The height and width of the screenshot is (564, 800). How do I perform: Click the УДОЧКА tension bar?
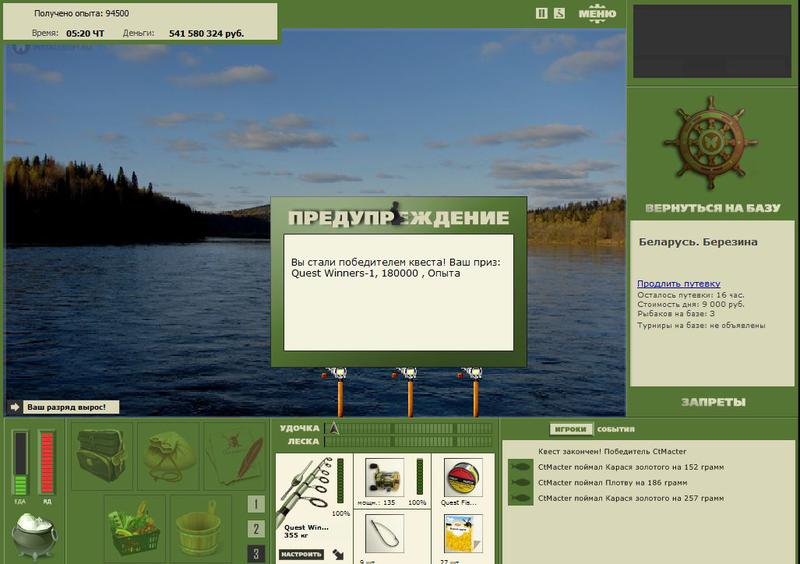408,428
